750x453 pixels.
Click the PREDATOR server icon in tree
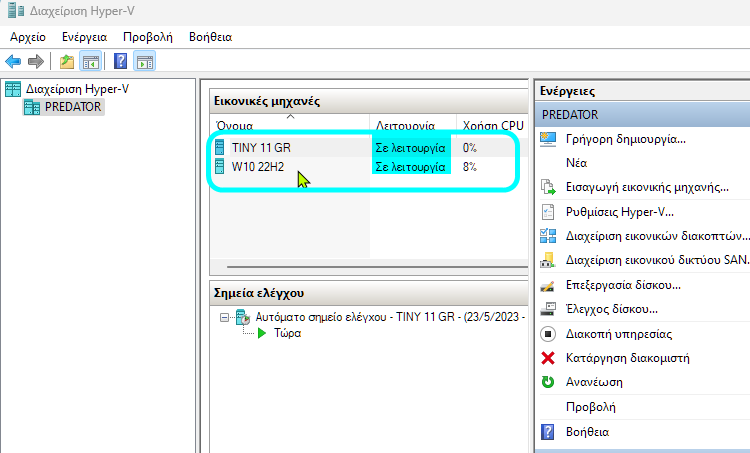32,107
